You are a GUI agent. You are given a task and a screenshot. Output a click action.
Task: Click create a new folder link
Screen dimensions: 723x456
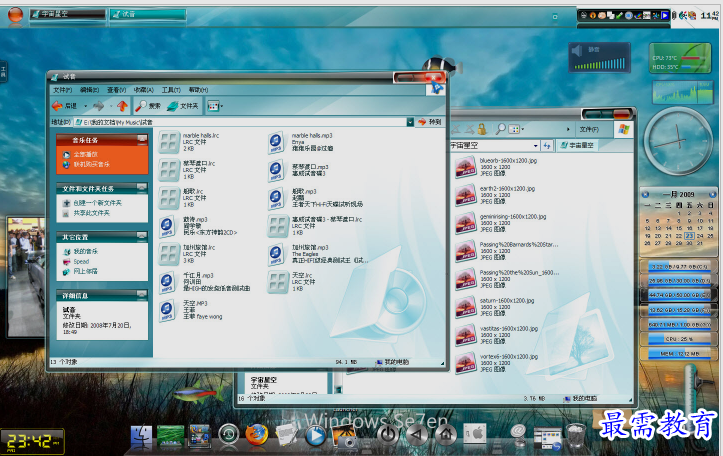(x=97, y=203)
